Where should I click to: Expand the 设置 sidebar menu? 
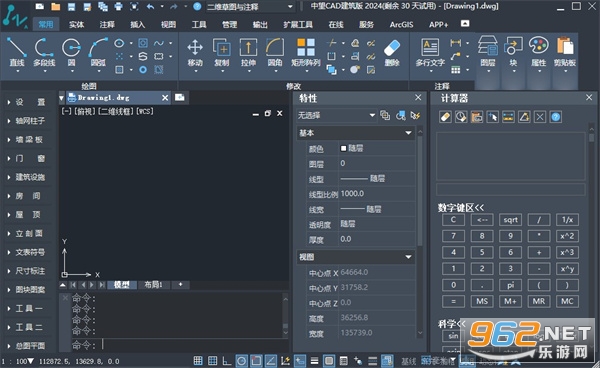(27, 102)
